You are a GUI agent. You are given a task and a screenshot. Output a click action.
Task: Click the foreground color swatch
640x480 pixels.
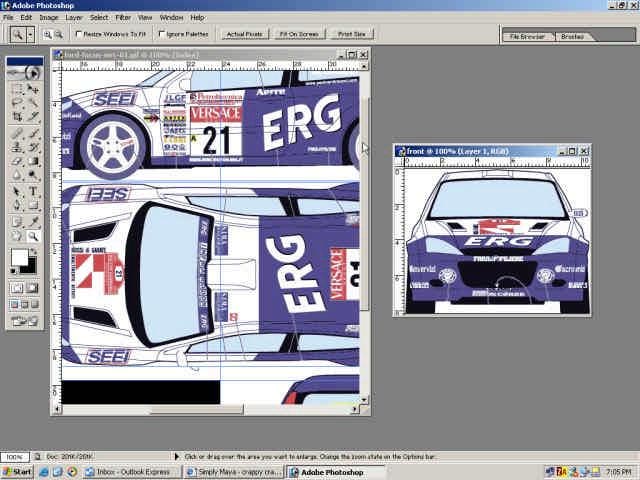point(19,257)
